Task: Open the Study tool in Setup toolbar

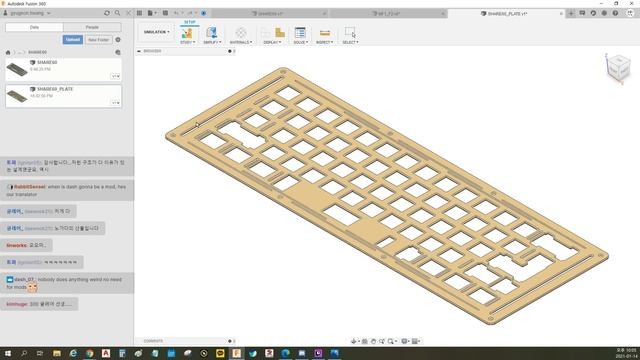Action: pos(187,33)
